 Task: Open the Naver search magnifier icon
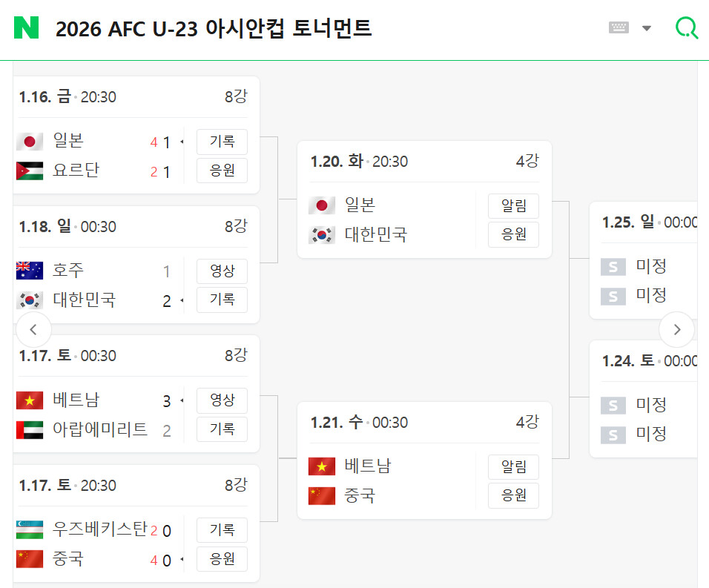[x=687, y=27]
